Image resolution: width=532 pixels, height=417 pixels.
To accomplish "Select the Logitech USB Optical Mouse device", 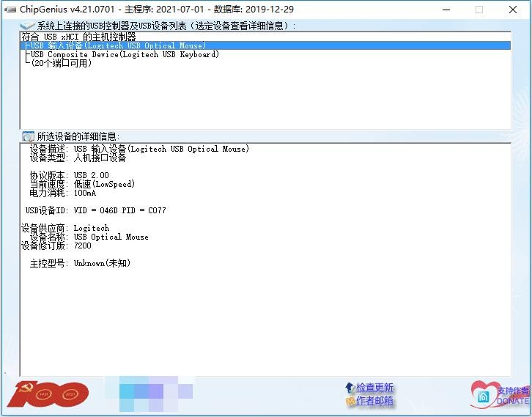I will (265, 45).
